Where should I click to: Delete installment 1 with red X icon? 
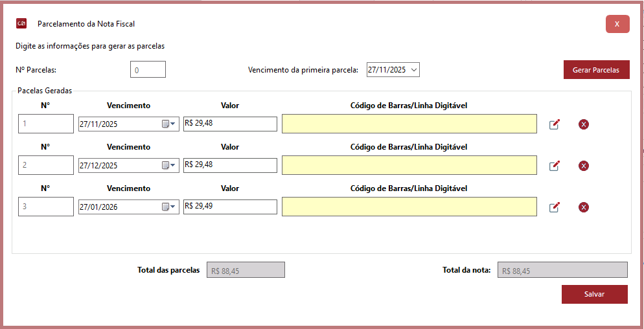[583, 124]
